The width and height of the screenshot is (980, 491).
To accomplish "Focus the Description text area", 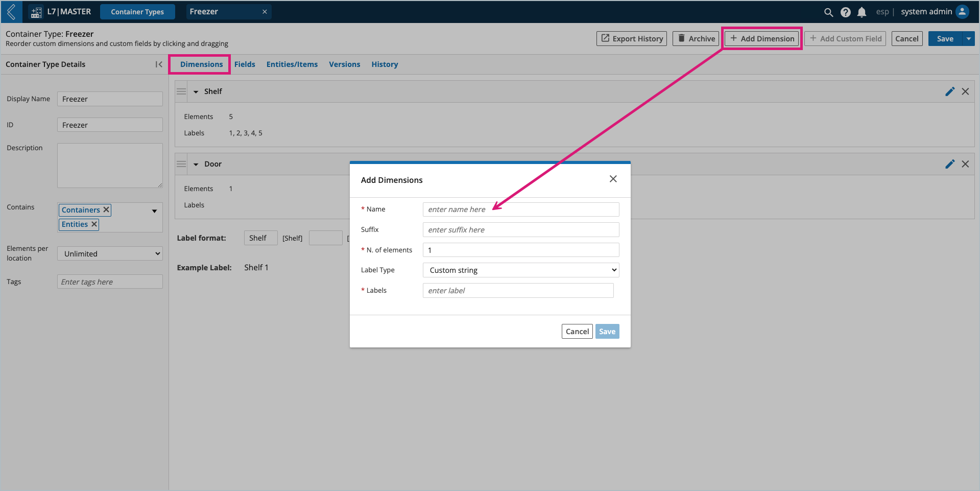I will coord(110,166).
